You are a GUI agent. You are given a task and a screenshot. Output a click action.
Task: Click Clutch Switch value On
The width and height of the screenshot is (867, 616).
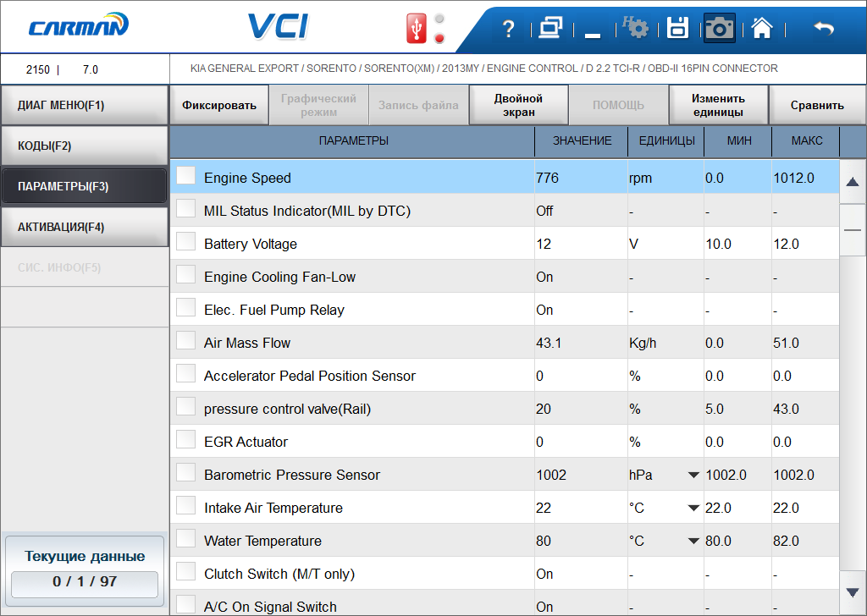click(x=544, y=574)
